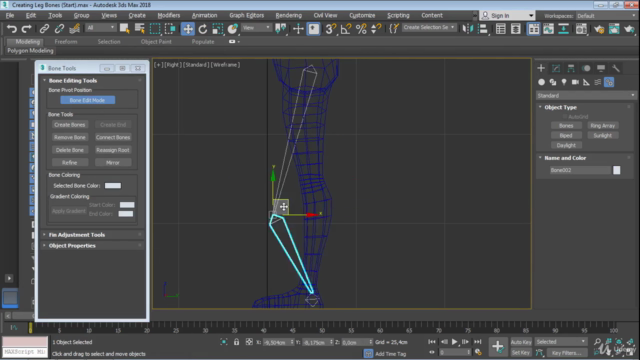Toggle Percent Snap icon
This screenshot has height=360, width=640.
(x=361, y=29)
